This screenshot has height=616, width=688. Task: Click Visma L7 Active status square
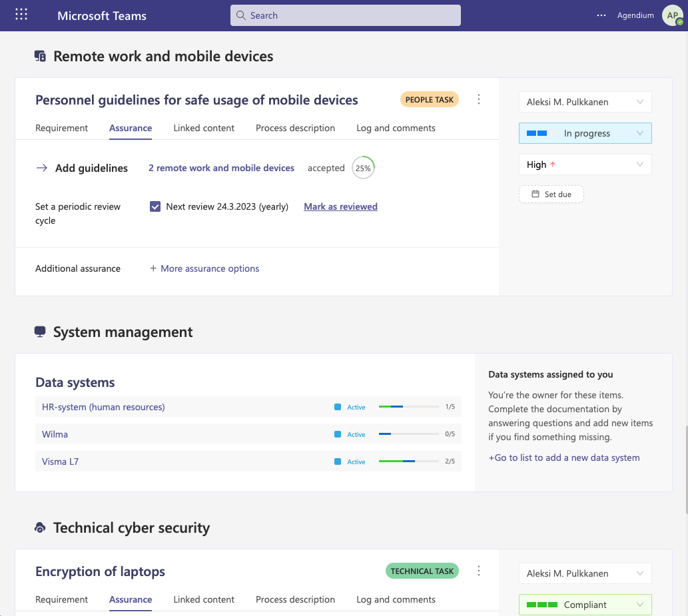click(x=338, y=461)
